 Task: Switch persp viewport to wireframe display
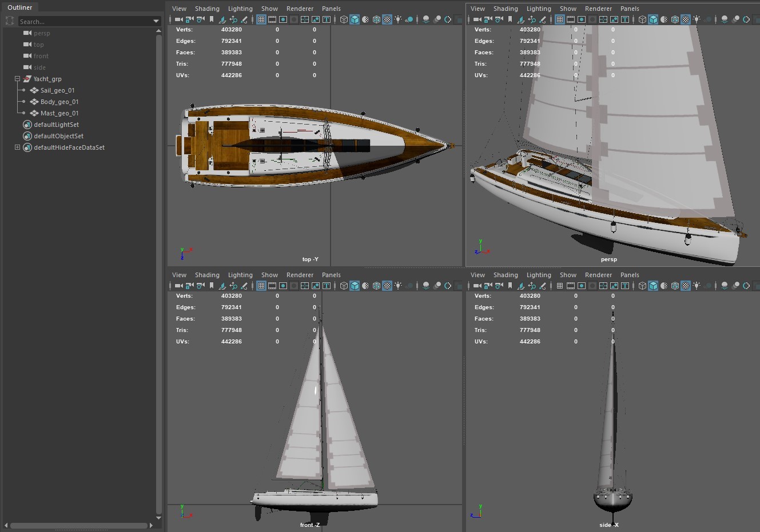click(x=642, y=19)
